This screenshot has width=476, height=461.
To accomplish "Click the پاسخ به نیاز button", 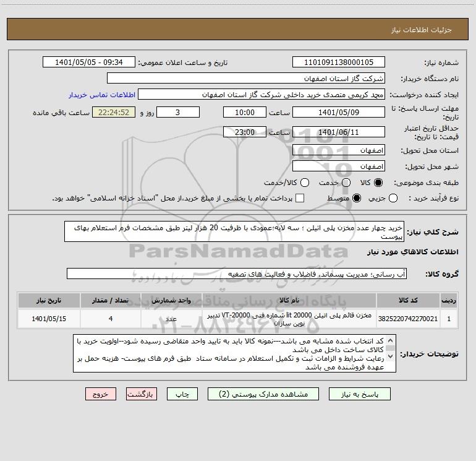I will click(x=359, y=394).
